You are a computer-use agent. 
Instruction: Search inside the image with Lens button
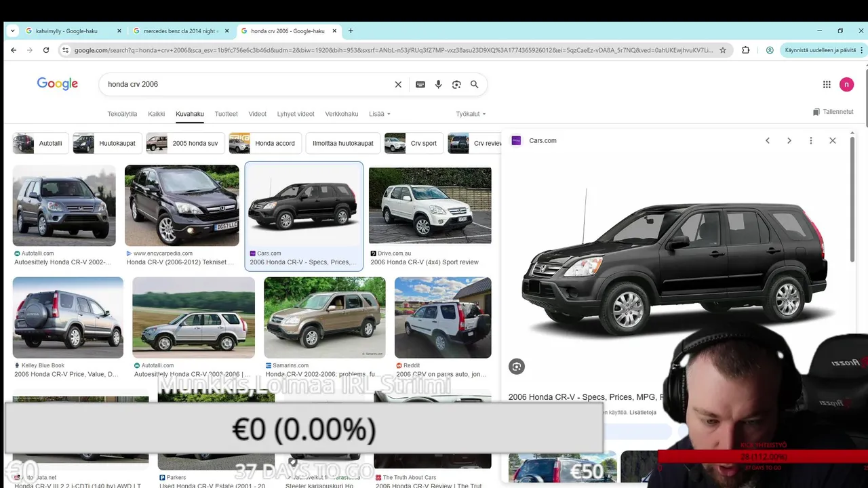(517, 367)
